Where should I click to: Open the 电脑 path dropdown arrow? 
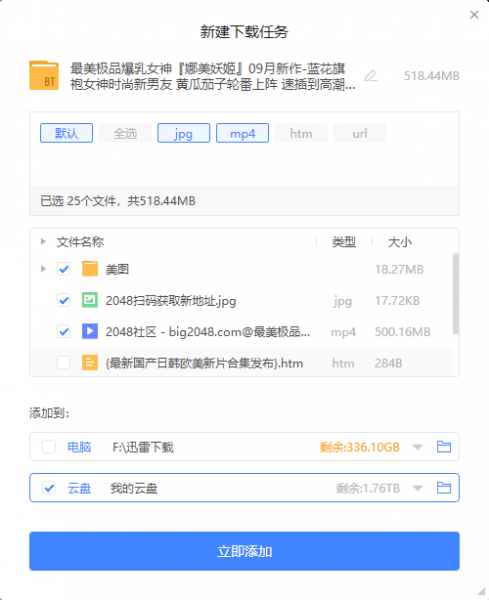417,447
